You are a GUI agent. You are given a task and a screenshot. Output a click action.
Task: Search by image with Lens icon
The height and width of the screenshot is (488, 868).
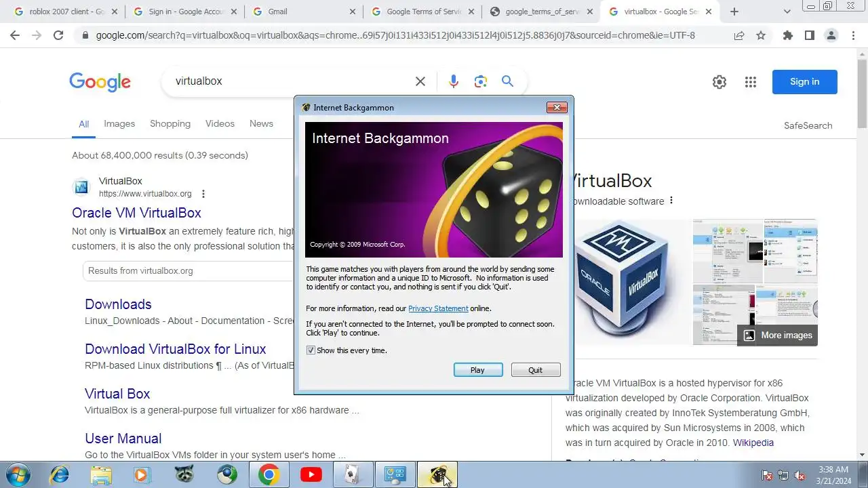point(481,81)
